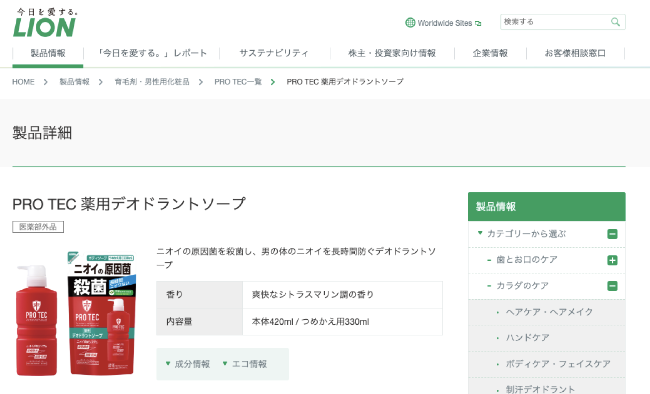This screenshot has width=650, height=394.
Task: Click the 医薬部外品 label badge
Action: click(x=38, y=227)
